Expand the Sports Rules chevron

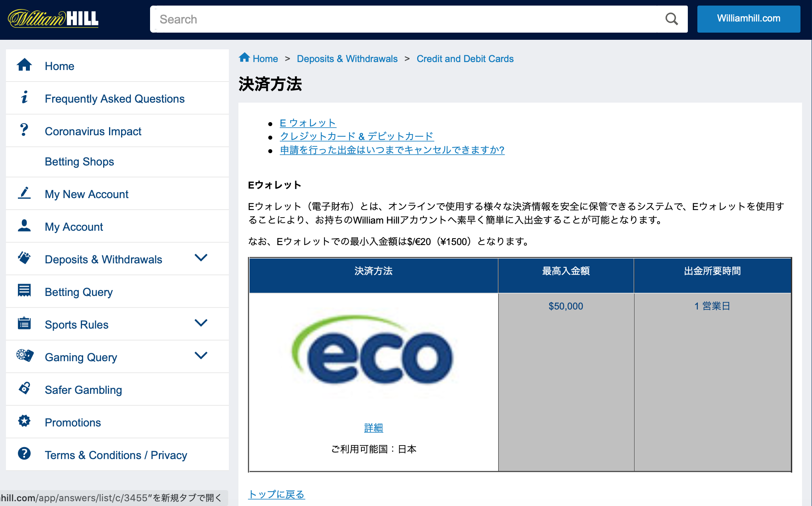tap(201, 323)
